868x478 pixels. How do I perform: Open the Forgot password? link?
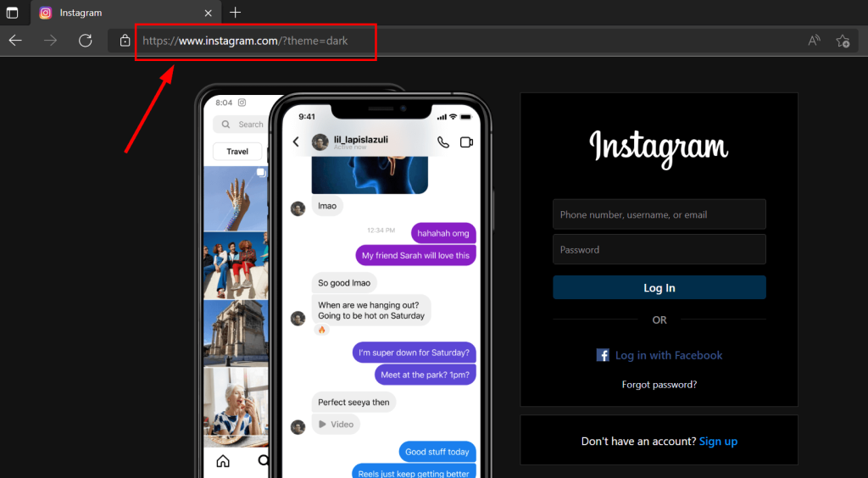click(x=659, y=385)
